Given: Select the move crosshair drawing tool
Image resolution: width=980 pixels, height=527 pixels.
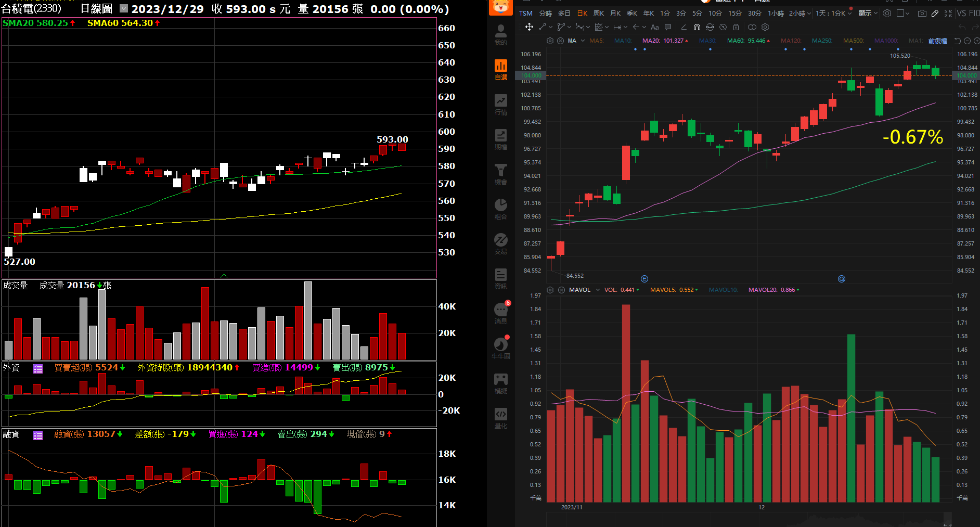Looking at the screenshot, I should [529, 27].
